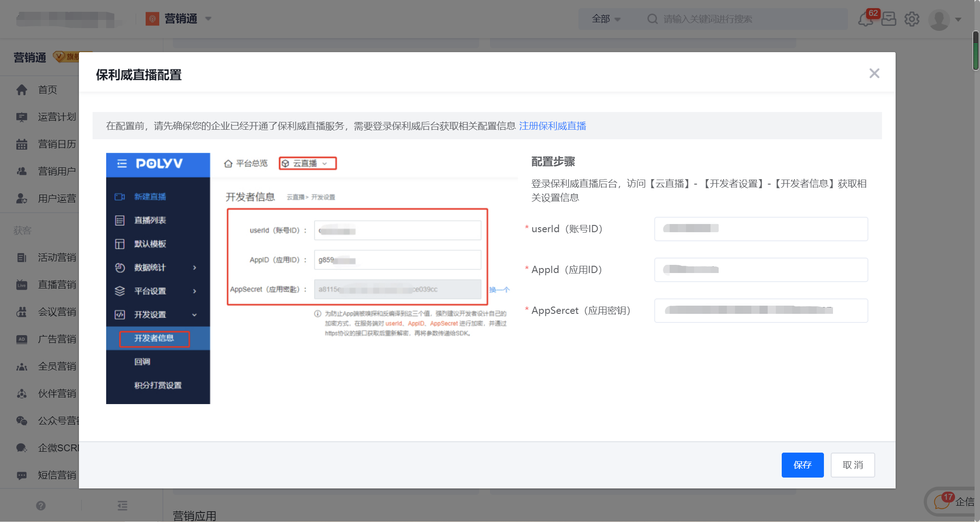Click the 会议营销 sidebar icon
The image size is (980, 522).
22,312
